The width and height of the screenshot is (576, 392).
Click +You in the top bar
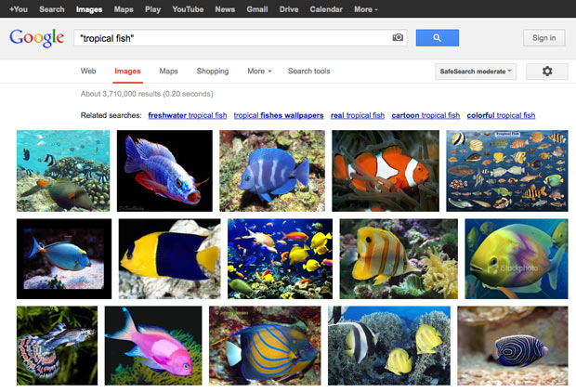point(19,9)
